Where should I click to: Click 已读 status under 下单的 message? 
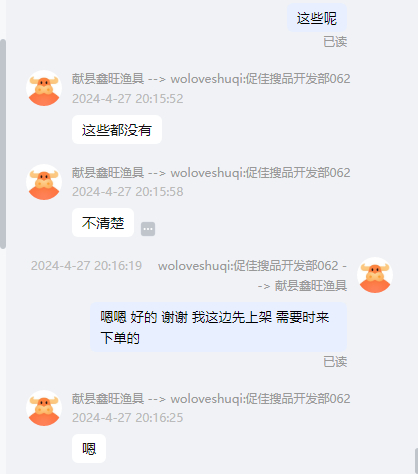[335, 362]
